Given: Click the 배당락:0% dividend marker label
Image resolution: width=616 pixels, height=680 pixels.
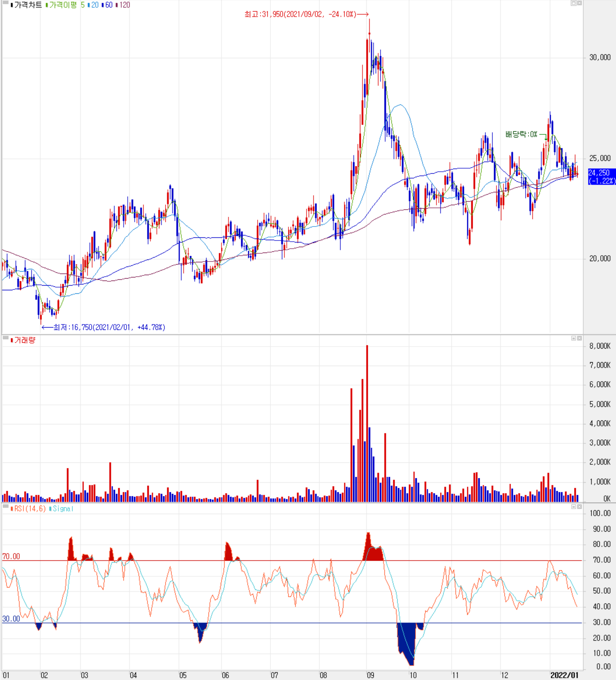Looking at the screenshot, I should (x=521, y=134).
